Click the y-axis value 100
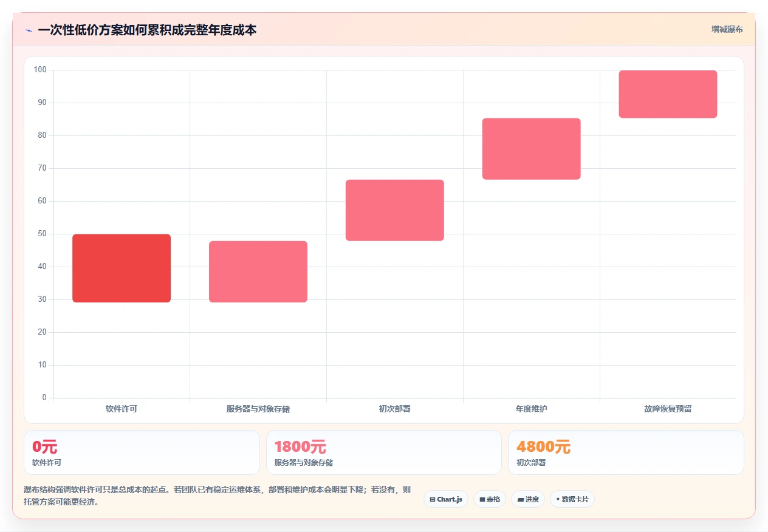 (40, 70)
